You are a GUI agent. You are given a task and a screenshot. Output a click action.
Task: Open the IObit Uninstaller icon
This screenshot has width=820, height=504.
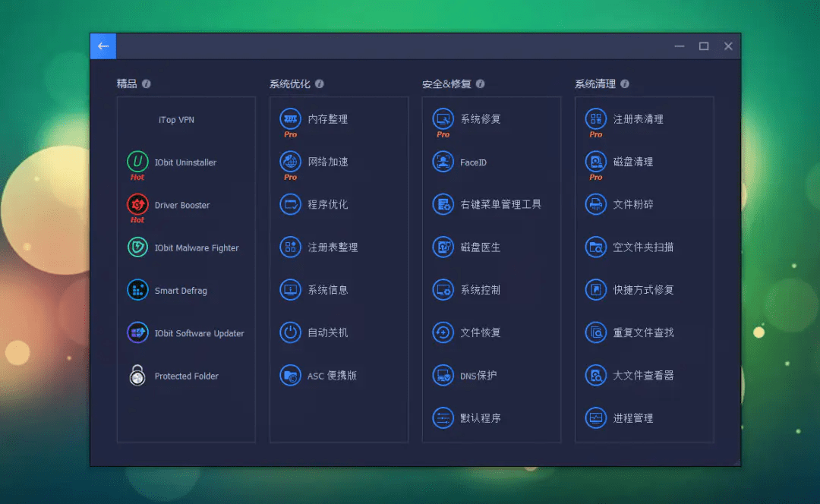pos(137,162)
